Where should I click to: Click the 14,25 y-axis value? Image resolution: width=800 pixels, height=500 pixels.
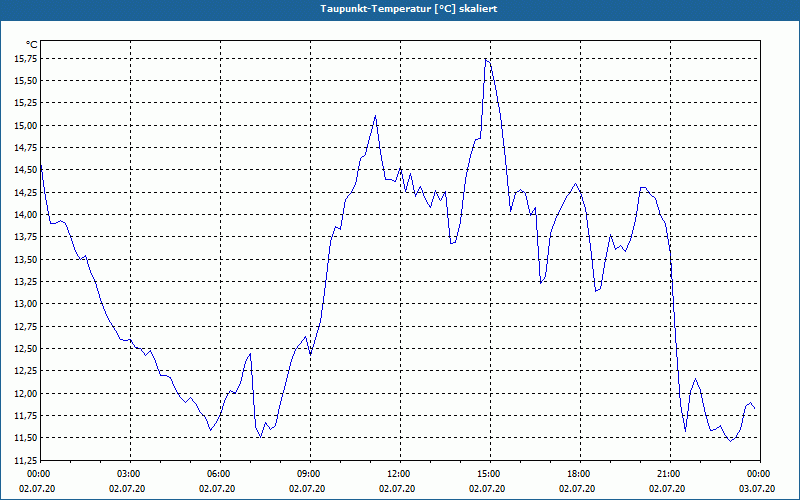27,192
